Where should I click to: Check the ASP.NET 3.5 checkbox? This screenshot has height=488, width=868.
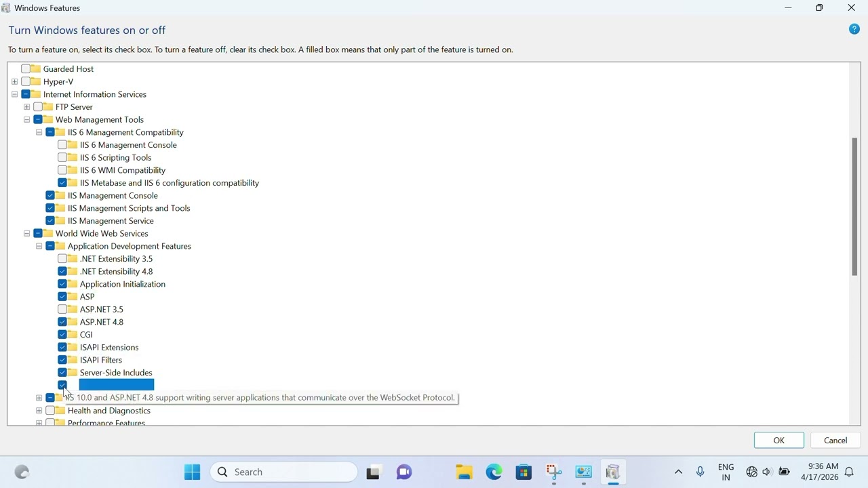pyautogui.click(x=62, y=309)
